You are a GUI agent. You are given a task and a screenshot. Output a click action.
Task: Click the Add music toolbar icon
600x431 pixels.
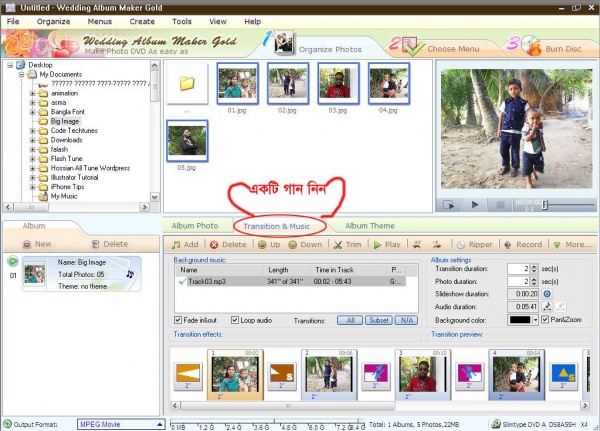(176, 245)
